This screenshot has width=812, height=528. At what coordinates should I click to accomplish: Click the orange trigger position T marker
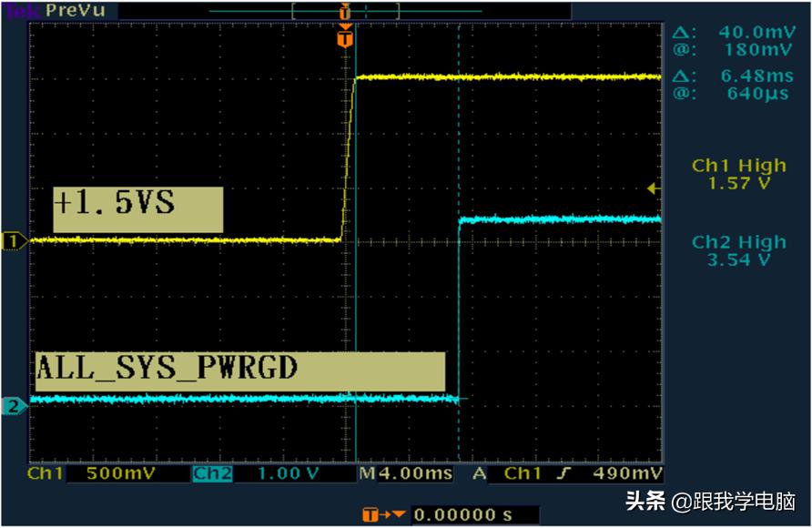click(x=344, y=40)
